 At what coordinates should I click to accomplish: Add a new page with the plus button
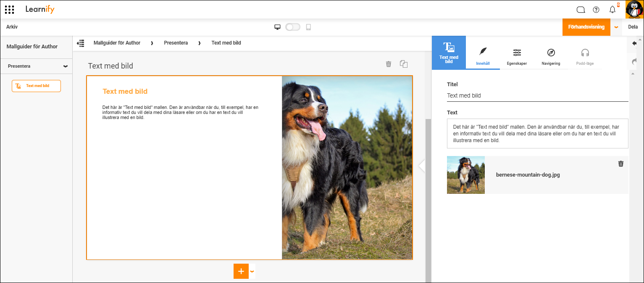(x=241, y=271)
